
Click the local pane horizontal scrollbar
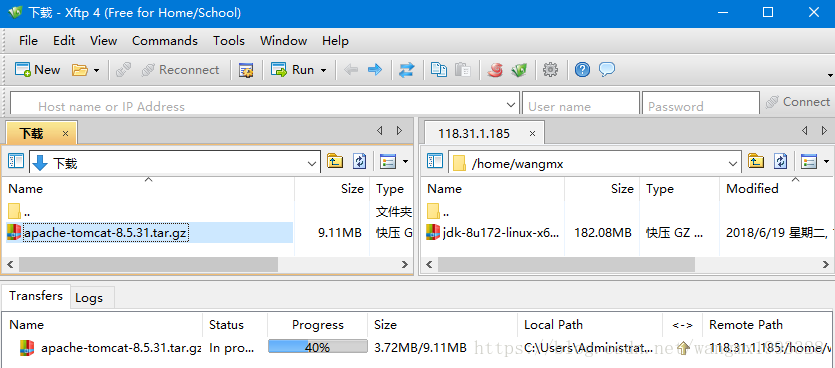[149, 264]
